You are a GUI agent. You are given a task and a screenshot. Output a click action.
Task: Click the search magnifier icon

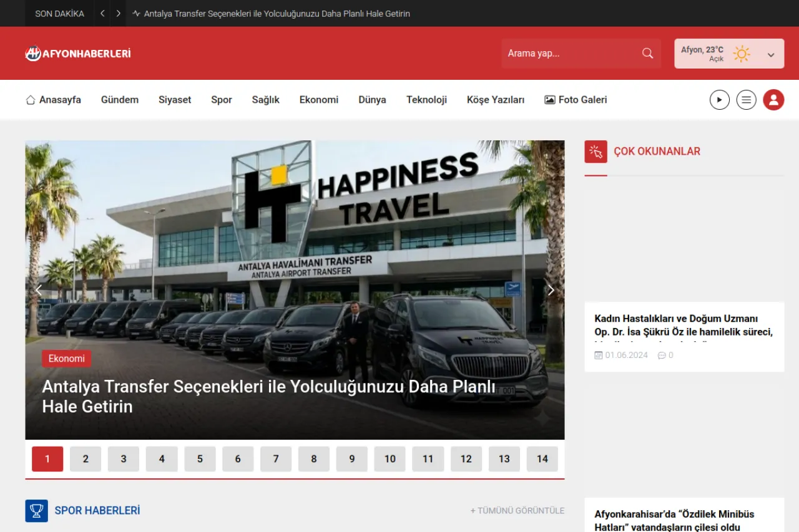[648, 53]
